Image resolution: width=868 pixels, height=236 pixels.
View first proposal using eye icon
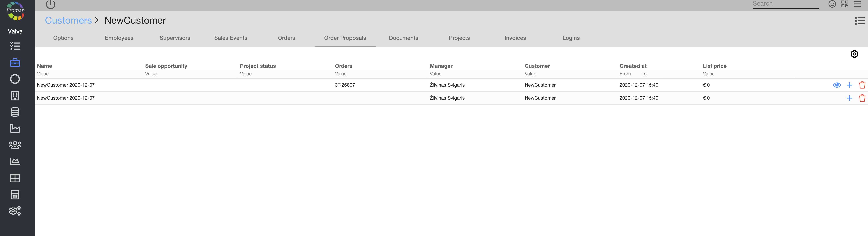click(837, 85)
